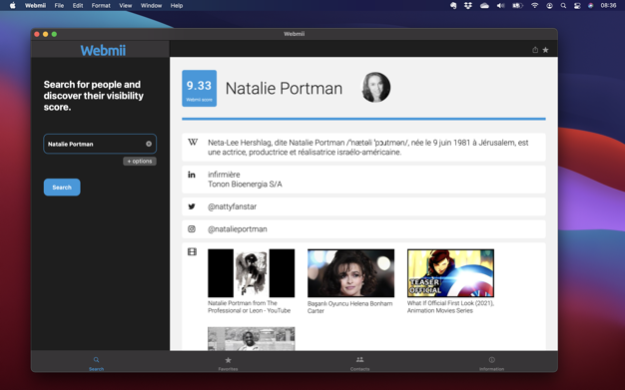Viewport: 625px width, 390px height.
Task: Click the Dropbox menu bar icon
Action: (x=468, y=6)
